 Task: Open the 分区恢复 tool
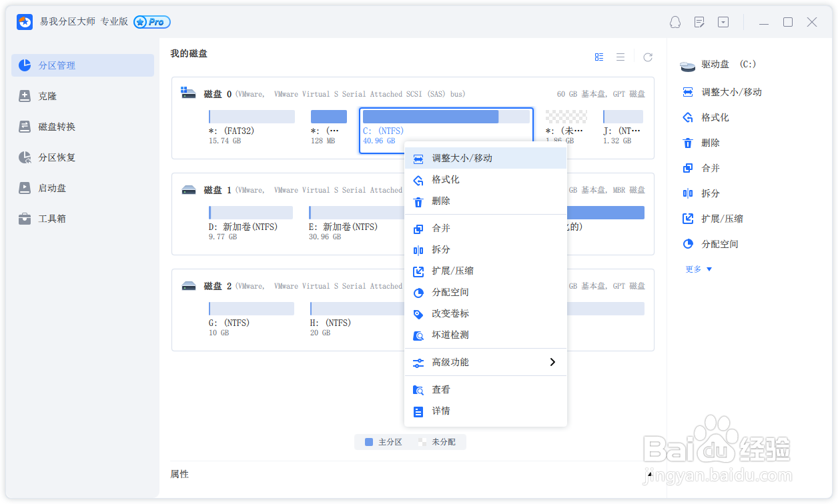[x=83, y=157]
